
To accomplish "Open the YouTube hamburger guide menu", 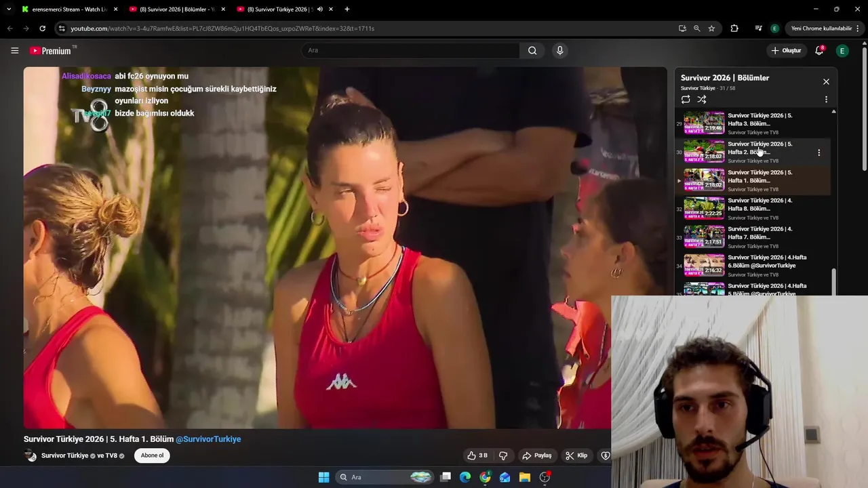I will pyautogui.click(x=14, y=50).
